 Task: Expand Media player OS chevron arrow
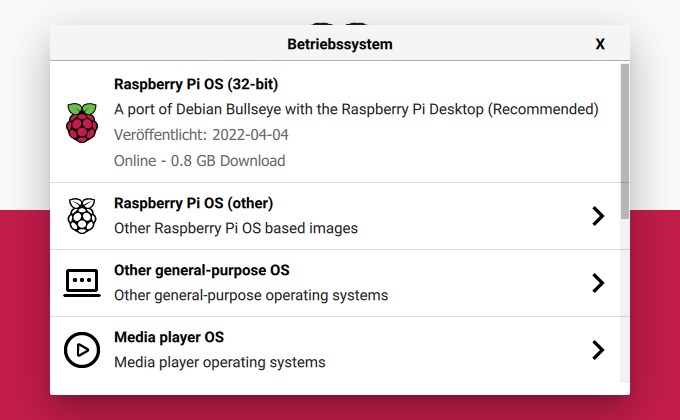click(x=598, y=350)
